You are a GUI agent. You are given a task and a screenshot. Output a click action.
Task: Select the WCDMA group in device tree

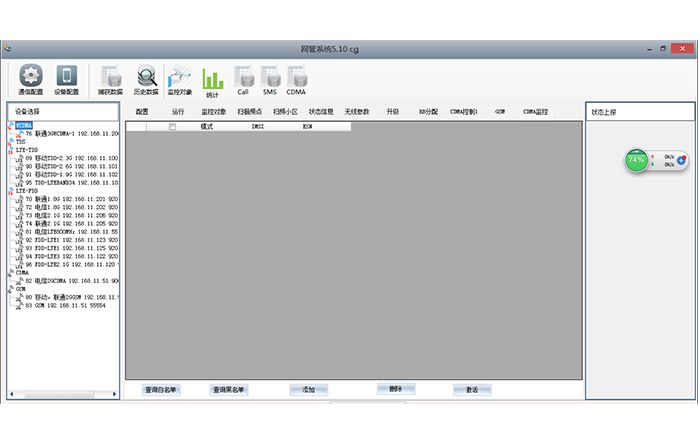tap(23, 126)
